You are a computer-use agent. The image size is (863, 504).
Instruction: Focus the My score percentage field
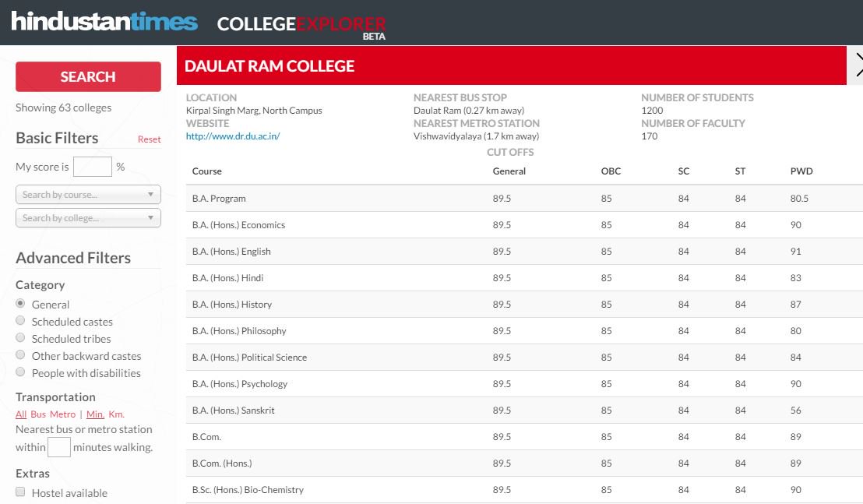(93, 167)
